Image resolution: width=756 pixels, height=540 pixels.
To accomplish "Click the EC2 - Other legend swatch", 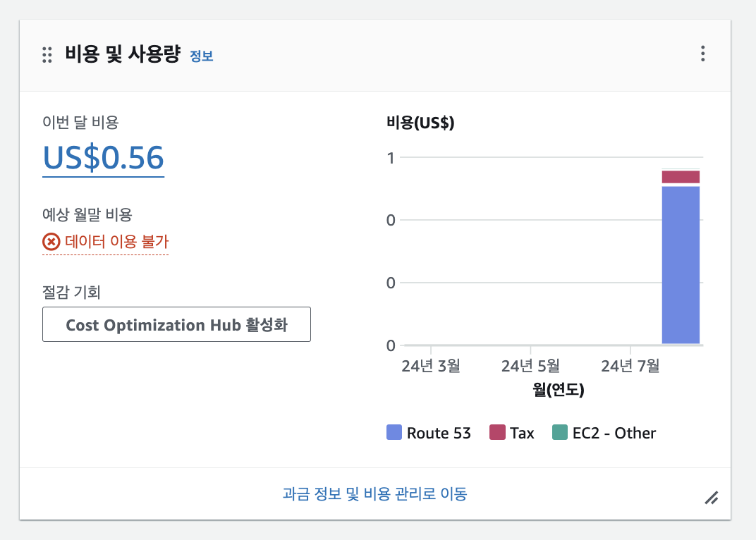I will click(x=559, y=433).
